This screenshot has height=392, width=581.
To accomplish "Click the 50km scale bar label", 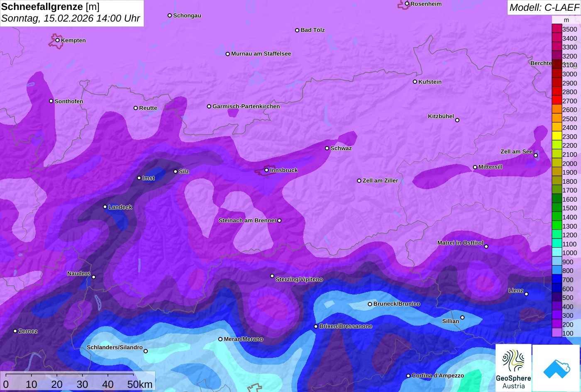I will point(140,385).
